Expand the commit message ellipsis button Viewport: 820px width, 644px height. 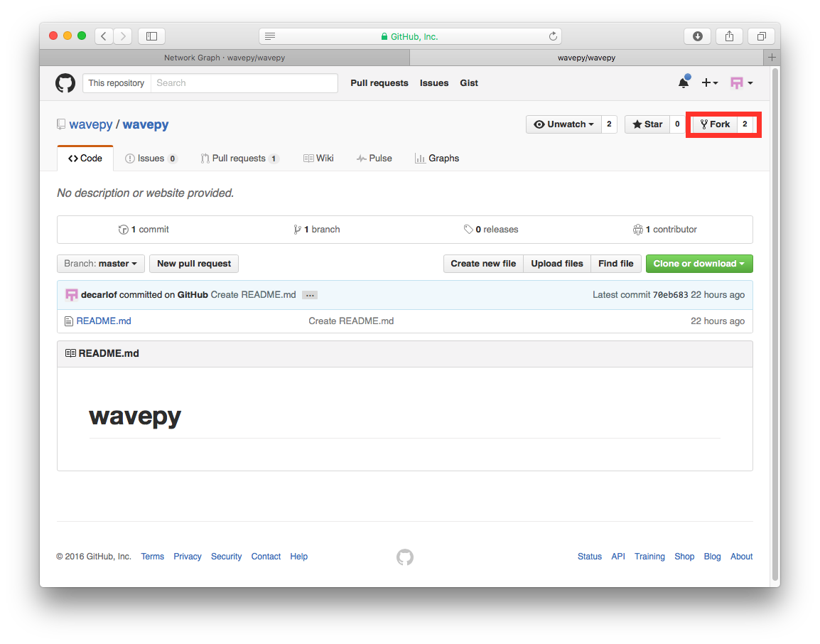click(310, 295)
